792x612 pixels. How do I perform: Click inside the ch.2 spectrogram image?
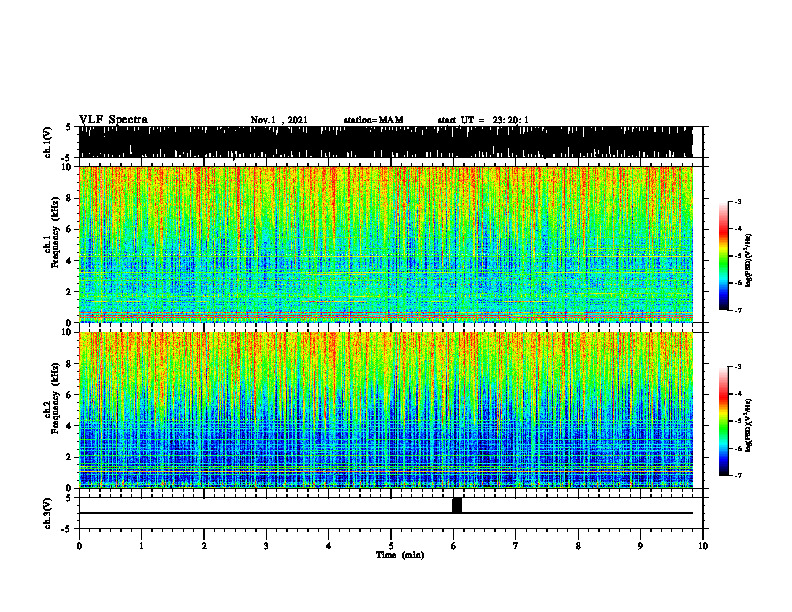(x=386, y=410)
